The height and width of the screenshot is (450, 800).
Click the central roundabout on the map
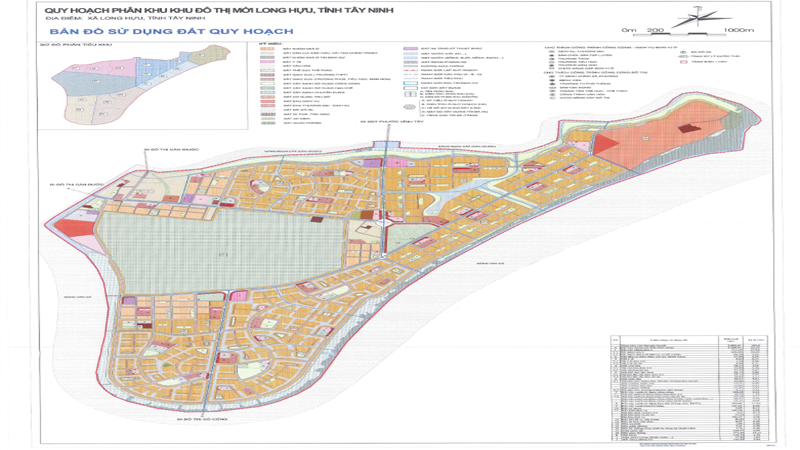click(x=383, y=224)
